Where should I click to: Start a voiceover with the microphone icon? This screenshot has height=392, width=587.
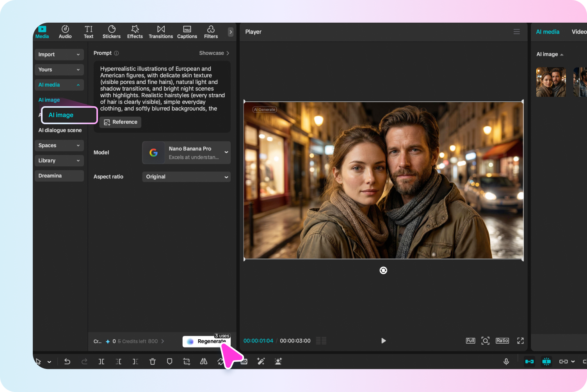pos(506,362)
